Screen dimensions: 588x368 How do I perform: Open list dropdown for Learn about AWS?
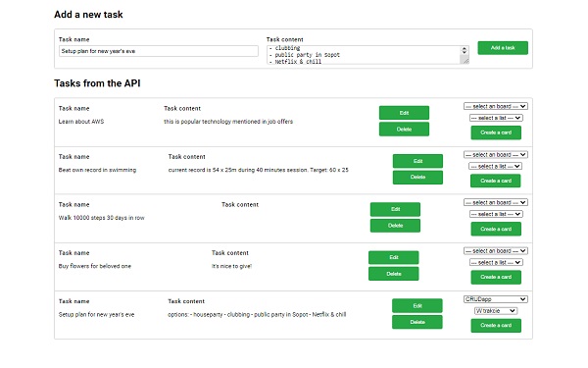pos(496,118)
